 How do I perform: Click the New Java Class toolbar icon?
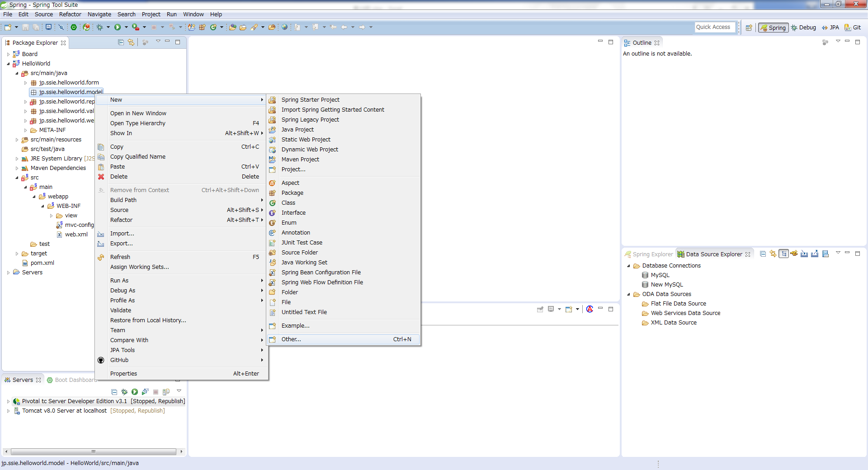213,27
